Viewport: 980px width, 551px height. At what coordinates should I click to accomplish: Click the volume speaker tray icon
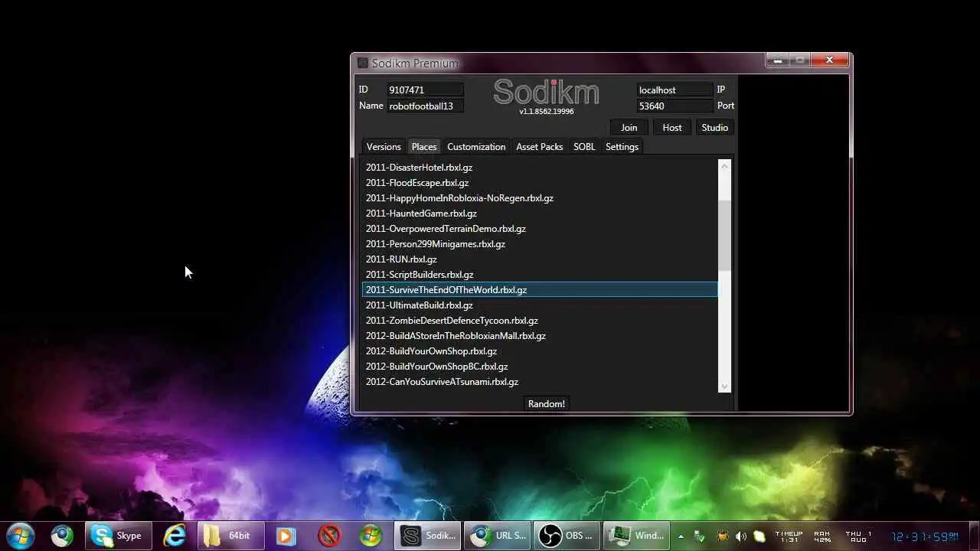click(x=740, y=536)
